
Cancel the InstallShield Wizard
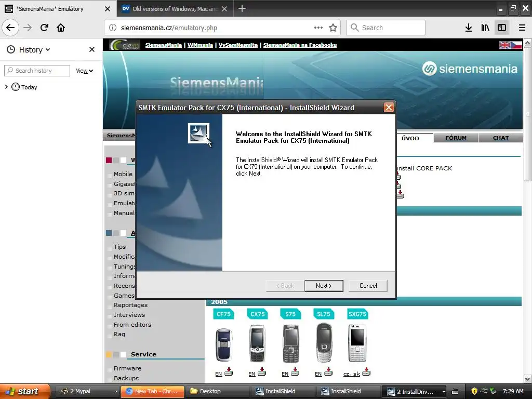(368, 286)
